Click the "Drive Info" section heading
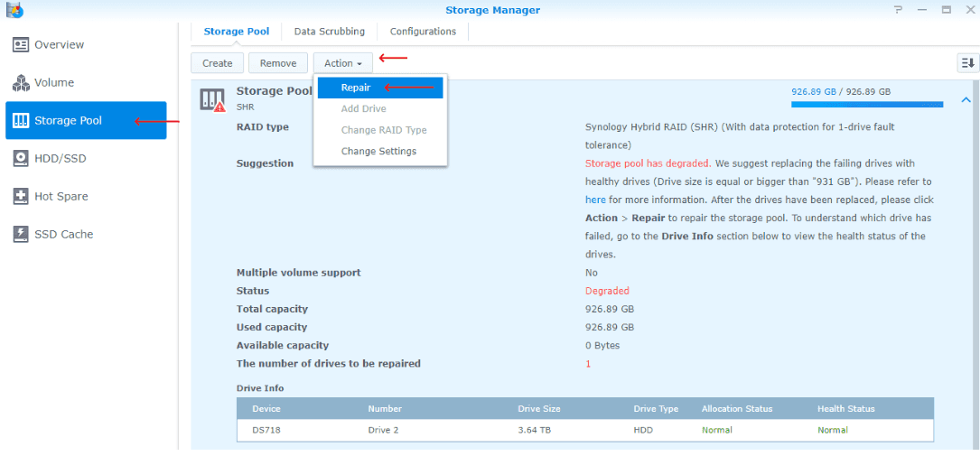The image size is (980, 456). point(260,388)
